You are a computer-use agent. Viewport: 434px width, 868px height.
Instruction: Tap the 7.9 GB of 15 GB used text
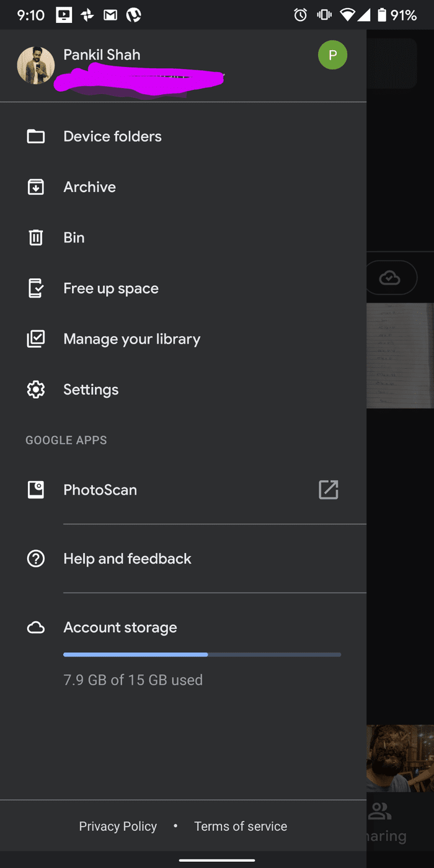133,680
